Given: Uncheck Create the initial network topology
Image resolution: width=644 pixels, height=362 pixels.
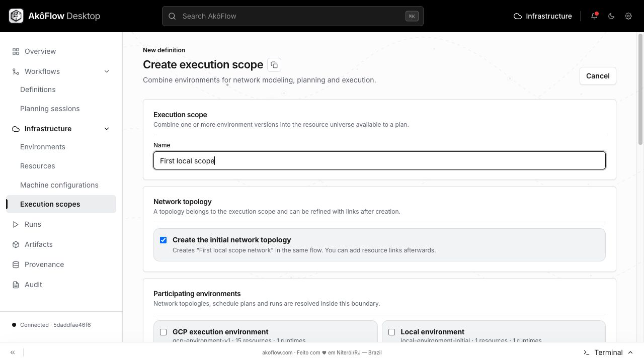Looking at the screenshot, I should pos(163,240).
